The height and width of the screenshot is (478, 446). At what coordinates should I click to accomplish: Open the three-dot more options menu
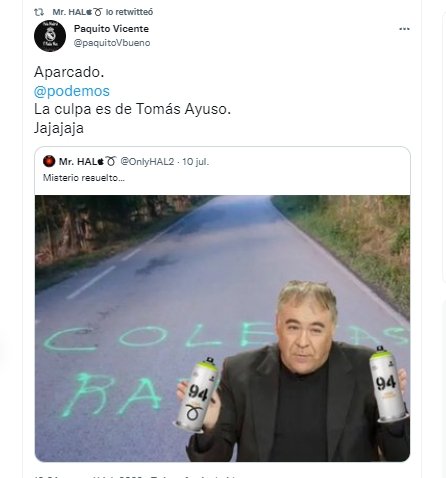404,29
